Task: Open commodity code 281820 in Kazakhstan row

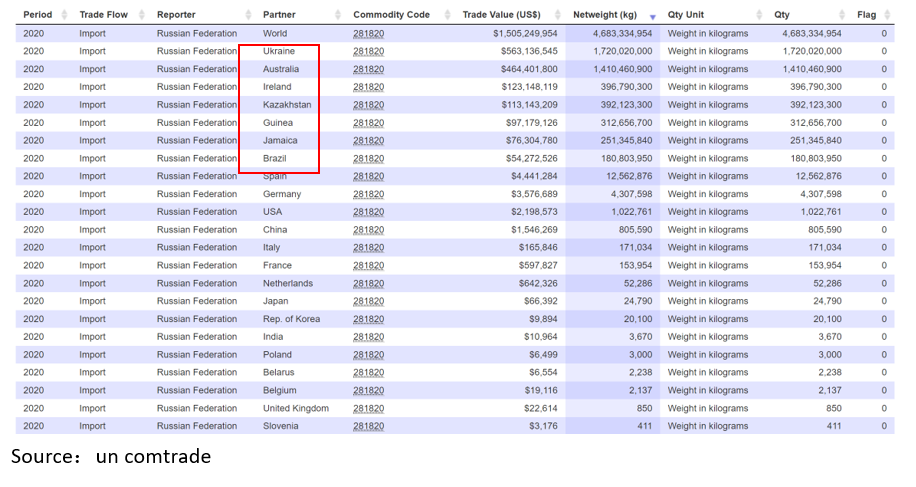Action: [x=369, y=105]
